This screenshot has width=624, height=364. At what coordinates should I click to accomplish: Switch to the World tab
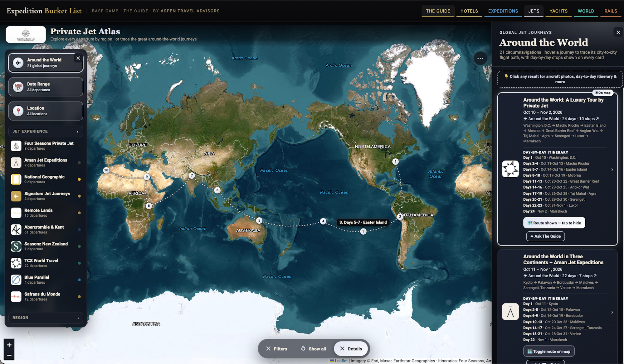point(586,11)
